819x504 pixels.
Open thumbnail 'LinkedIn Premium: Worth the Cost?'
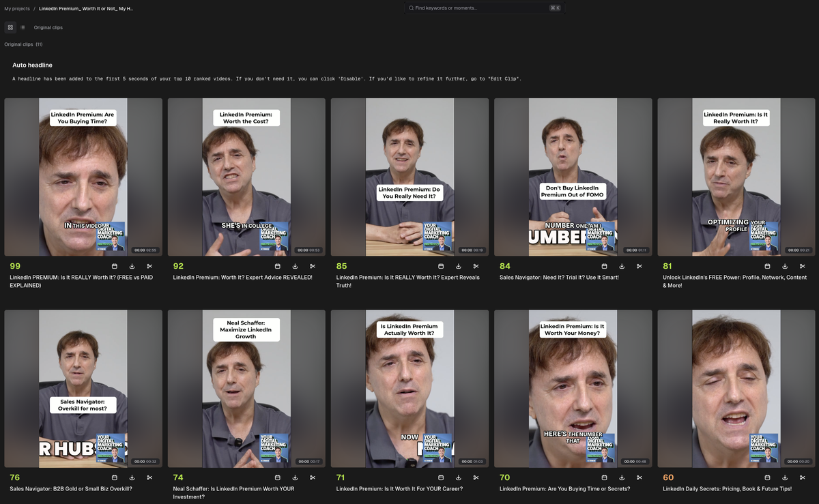pos(246,177)
